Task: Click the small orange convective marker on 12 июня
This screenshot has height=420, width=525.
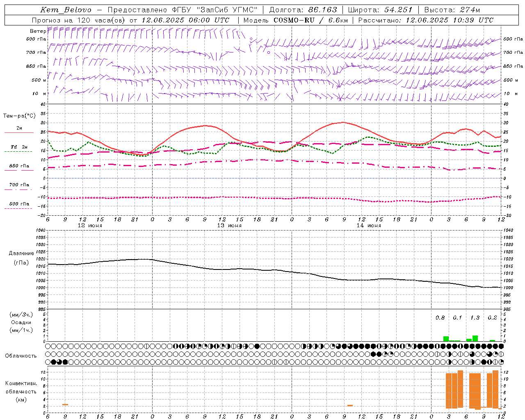Action: click(x=65, y=405)
